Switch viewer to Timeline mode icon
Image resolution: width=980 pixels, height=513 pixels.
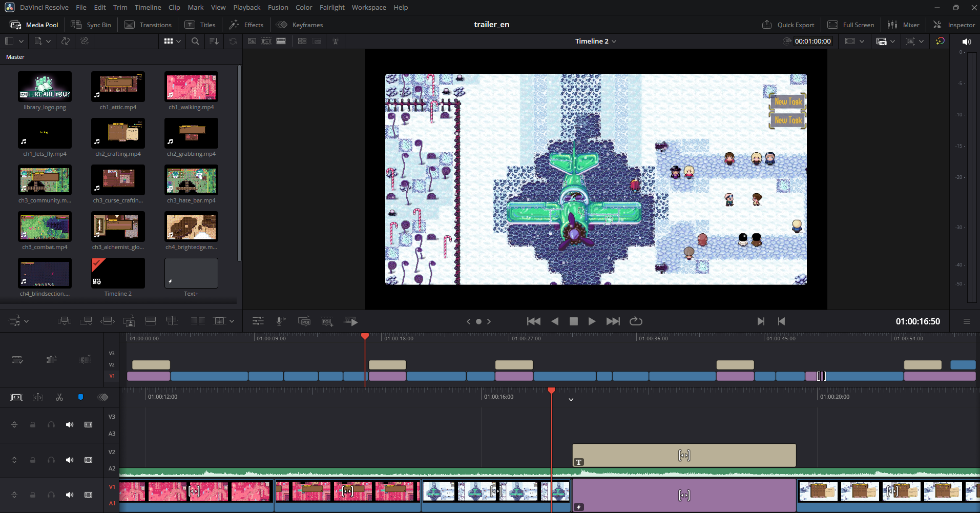tap(281, 41)
